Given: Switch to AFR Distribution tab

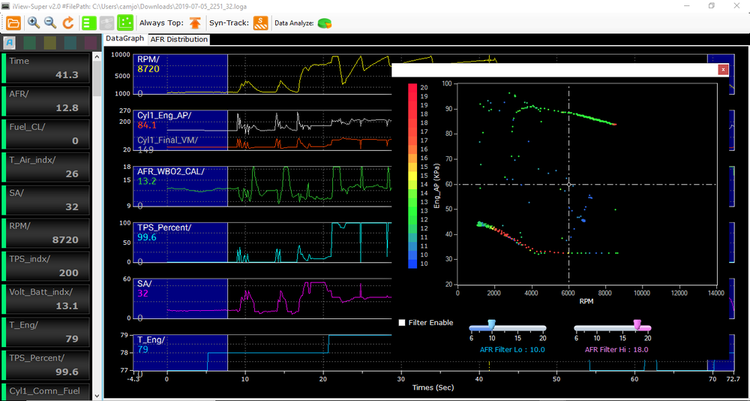Looking at the screenshot, I should coord(179,39).
